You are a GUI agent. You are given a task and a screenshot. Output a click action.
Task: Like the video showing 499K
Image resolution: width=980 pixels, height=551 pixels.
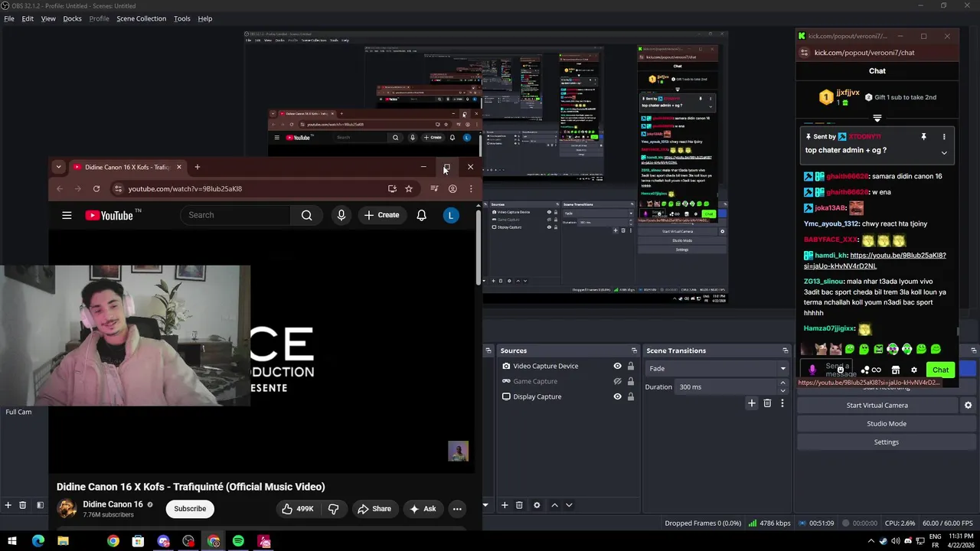(x=297, y=509)
